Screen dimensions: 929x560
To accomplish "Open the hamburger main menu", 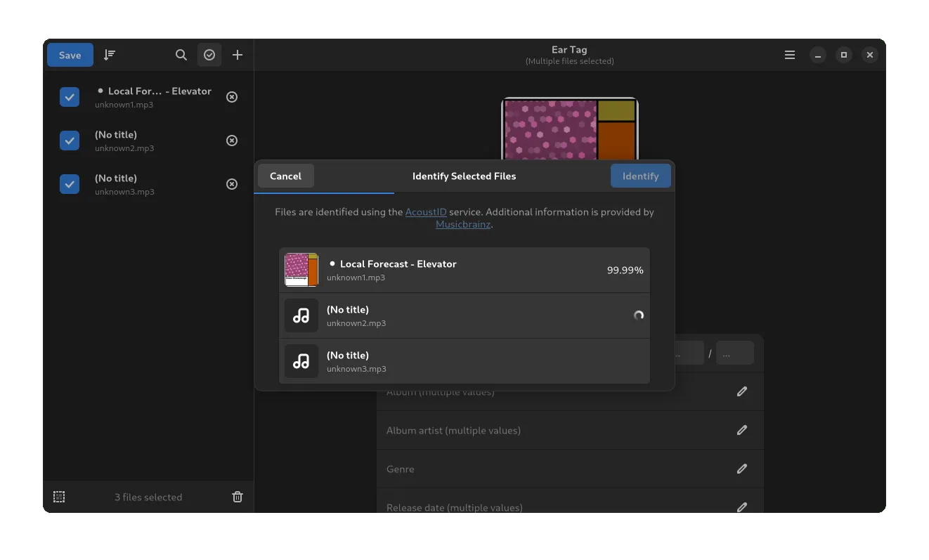I will tap(790, 55).
